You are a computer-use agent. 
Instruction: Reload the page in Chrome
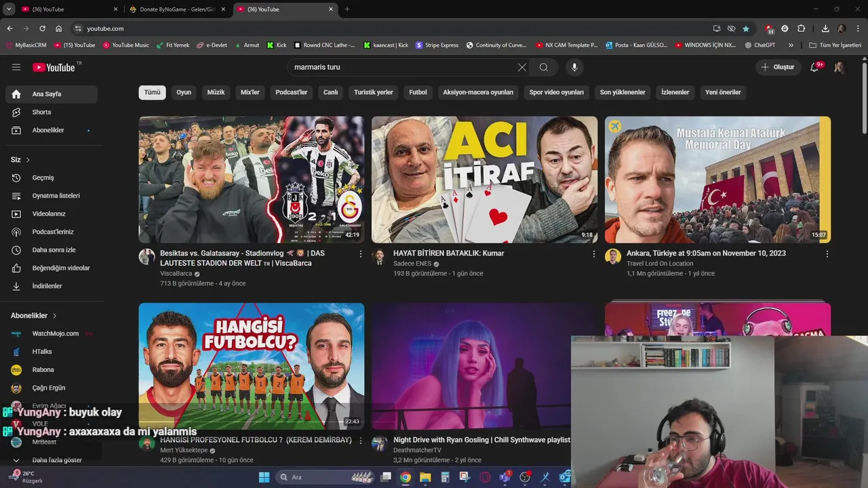point(42,28)
